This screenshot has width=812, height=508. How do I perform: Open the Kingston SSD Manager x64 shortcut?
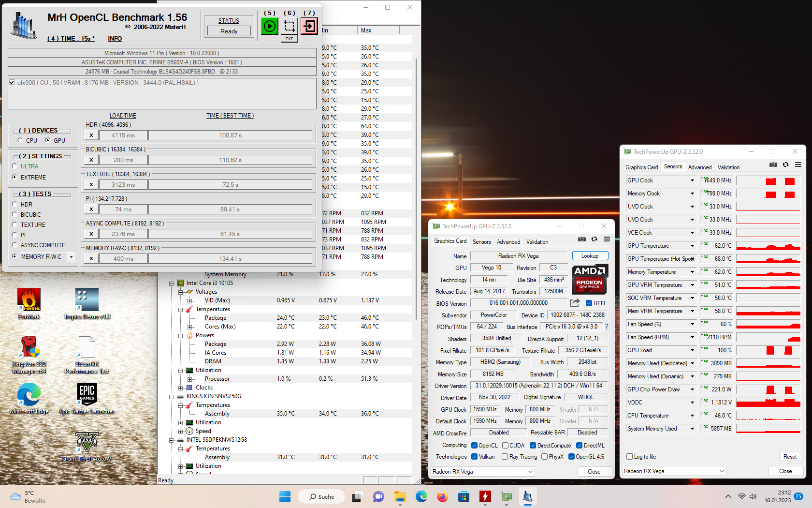(29, 355)
